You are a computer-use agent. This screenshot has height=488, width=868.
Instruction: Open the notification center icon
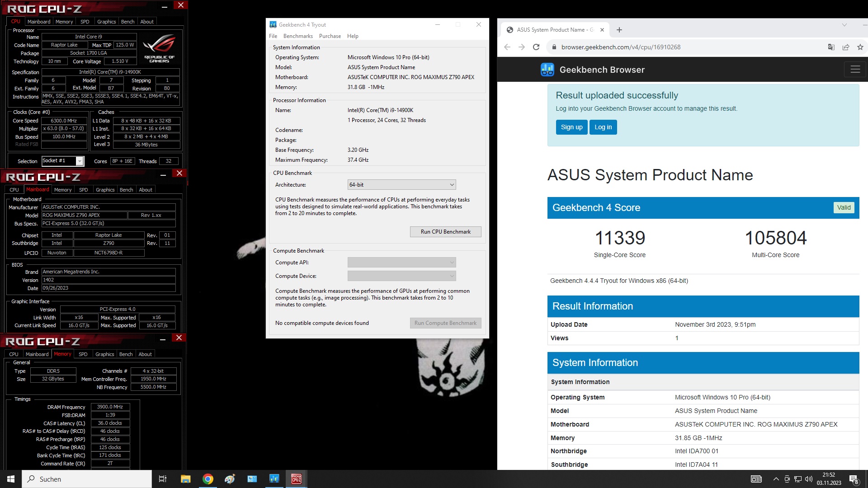tap(854, 479)
